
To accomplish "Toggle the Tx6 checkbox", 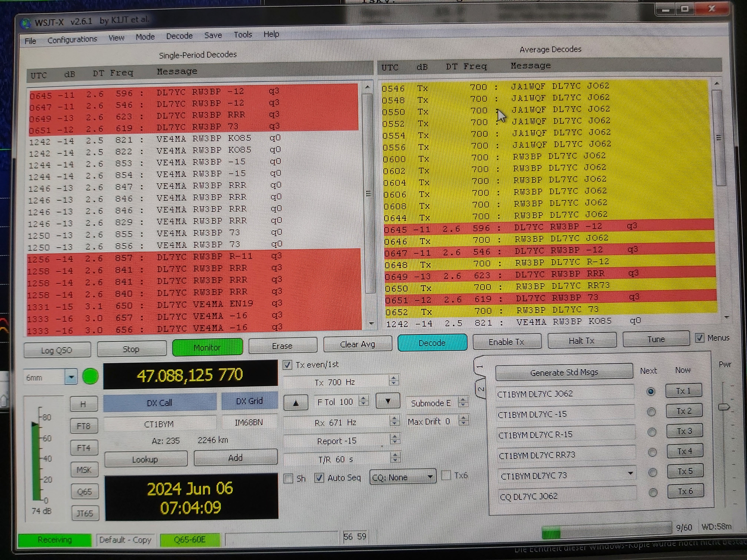I will [x=446, y=475].
